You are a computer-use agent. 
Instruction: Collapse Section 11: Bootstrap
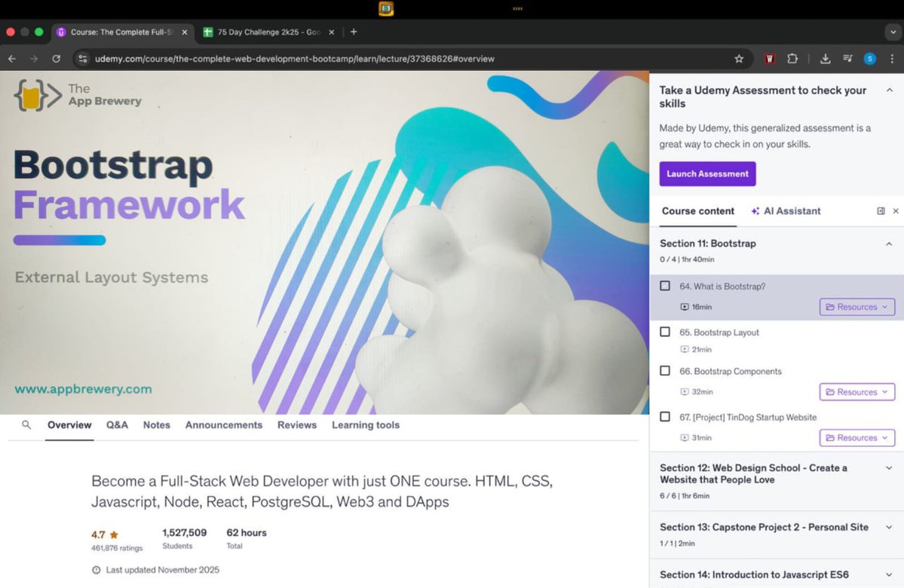pyautogui.click(x=889, y=243)
